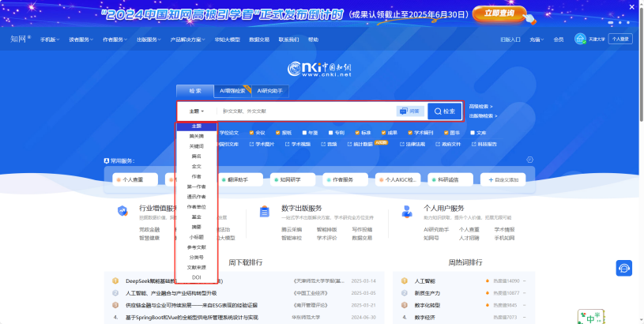This screenshot has height=324, width=644.
Task: Select 作者单位 from the field list
Action: [x=196, y=207]
